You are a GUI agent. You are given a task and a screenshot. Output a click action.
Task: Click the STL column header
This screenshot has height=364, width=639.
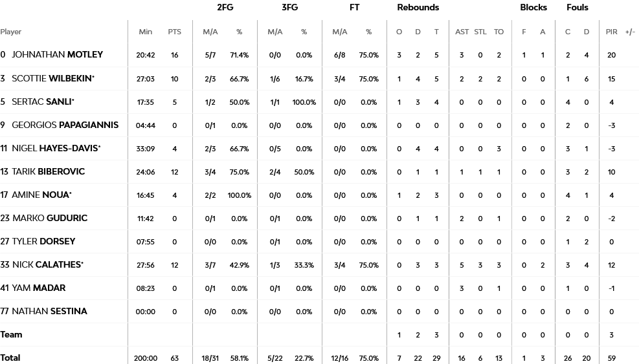tap(480, 32)
